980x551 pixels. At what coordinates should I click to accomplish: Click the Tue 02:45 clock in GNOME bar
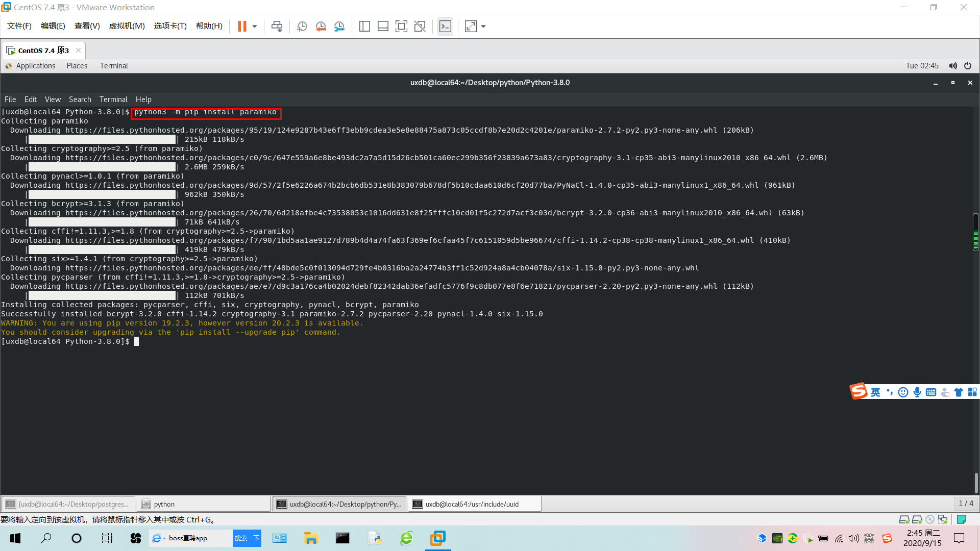point(922,66)
